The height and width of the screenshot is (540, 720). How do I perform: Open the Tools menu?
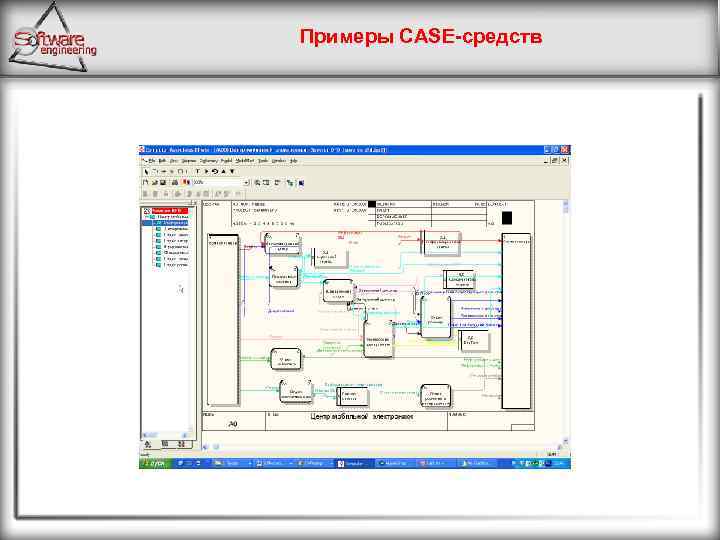(x=263, y=161)
